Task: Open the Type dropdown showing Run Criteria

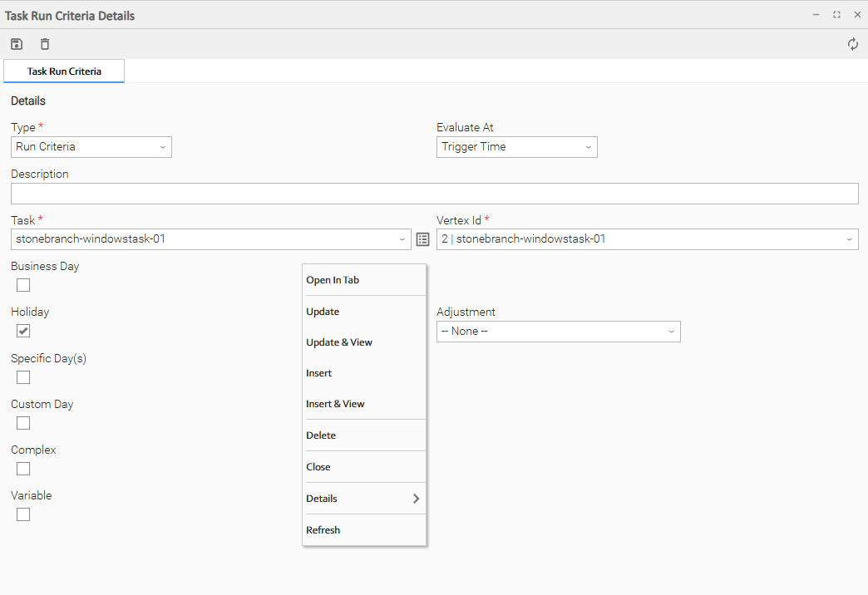Action: point(91,147)
